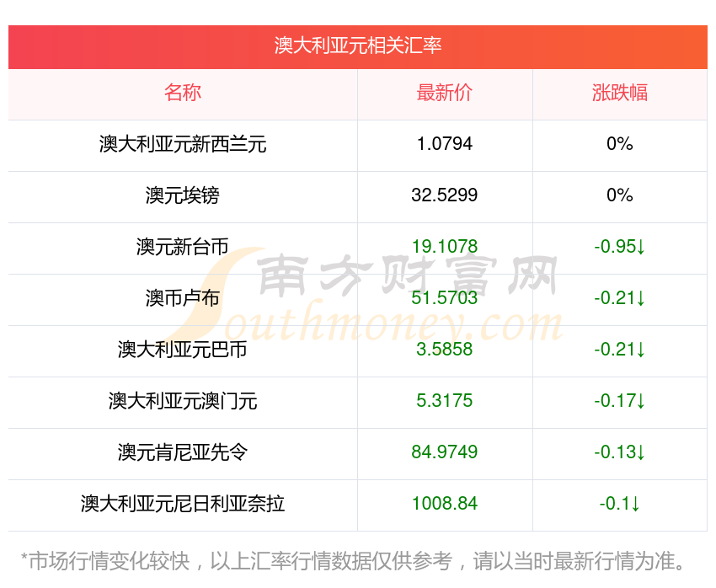716x588 pixels.
Task: Click the price value 19.1078
Action: tap(444, 247)
